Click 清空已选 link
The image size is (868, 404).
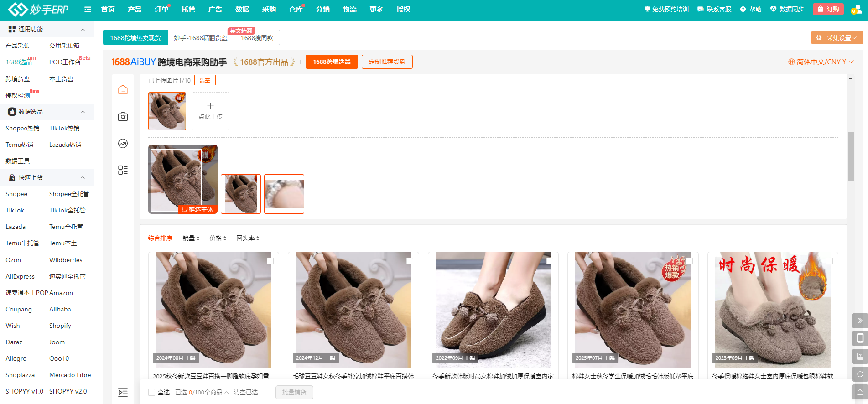[246, 392]
